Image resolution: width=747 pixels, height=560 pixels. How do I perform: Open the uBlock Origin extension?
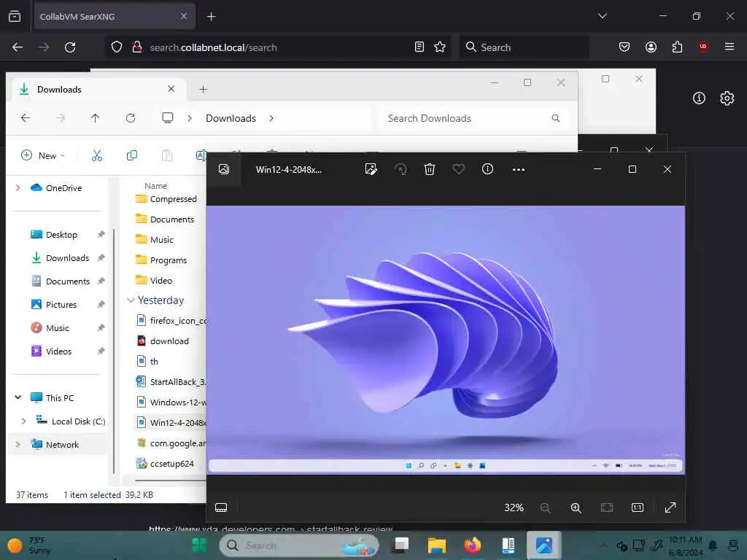703,46
